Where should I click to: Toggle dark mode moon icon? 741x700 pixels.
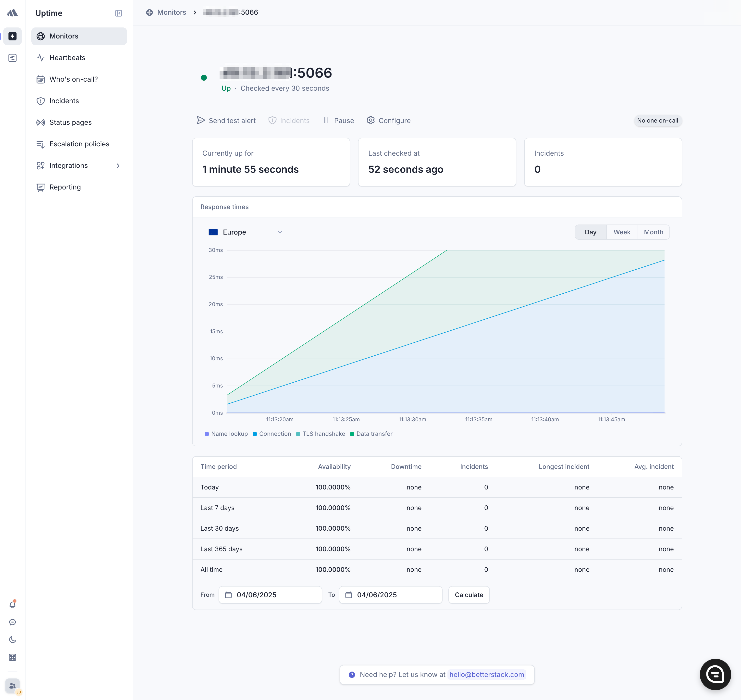pos(12,639)
